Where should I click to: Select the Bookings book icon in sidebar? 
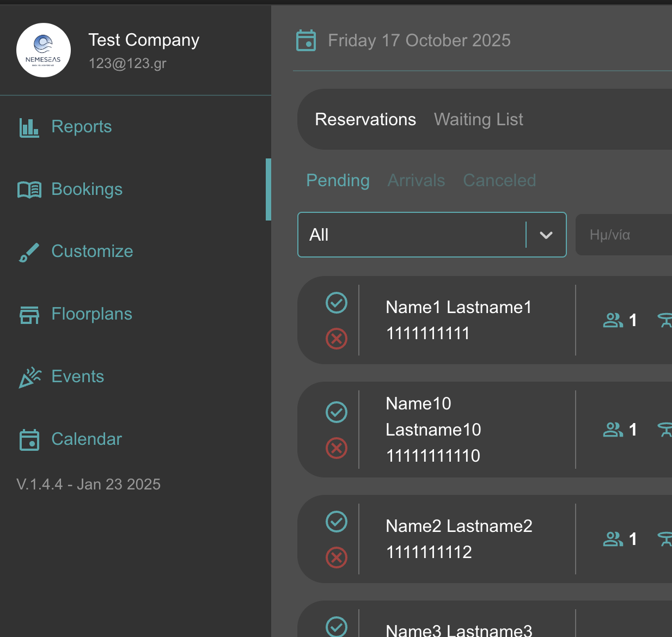click(x=29, y=189)
